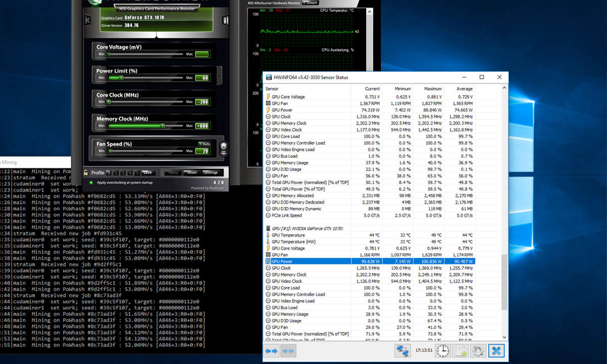The width and height of the screenshot is (607, 364).
Task: Click the icon of highlighted 90.628 W row
Action: coord(268,261)
